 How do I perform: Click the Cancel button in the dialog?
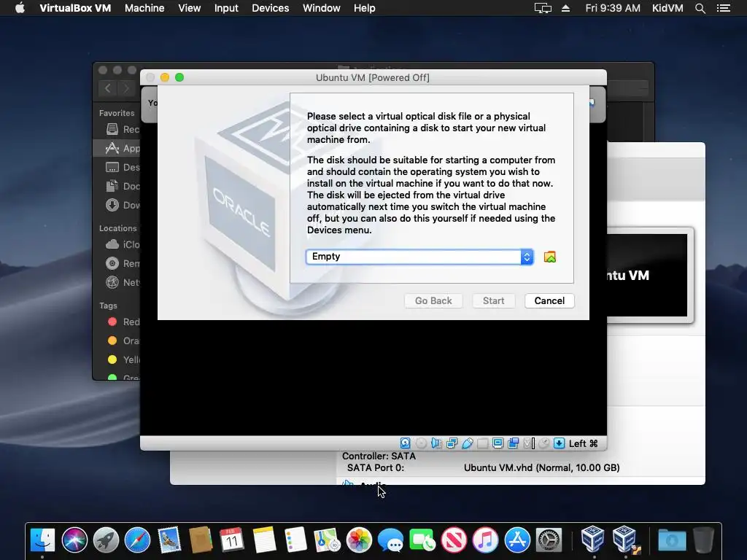point(549,300)
